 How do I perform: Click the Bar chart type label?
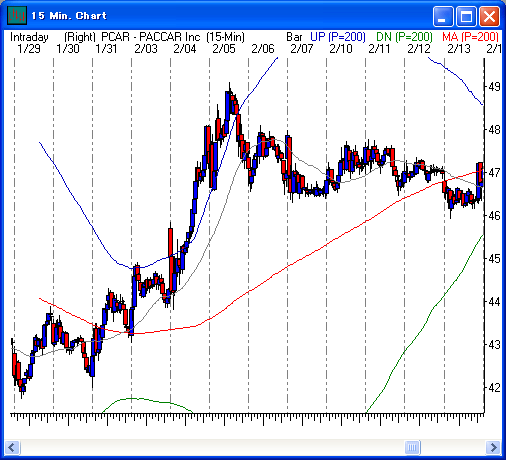pos(294,37)
